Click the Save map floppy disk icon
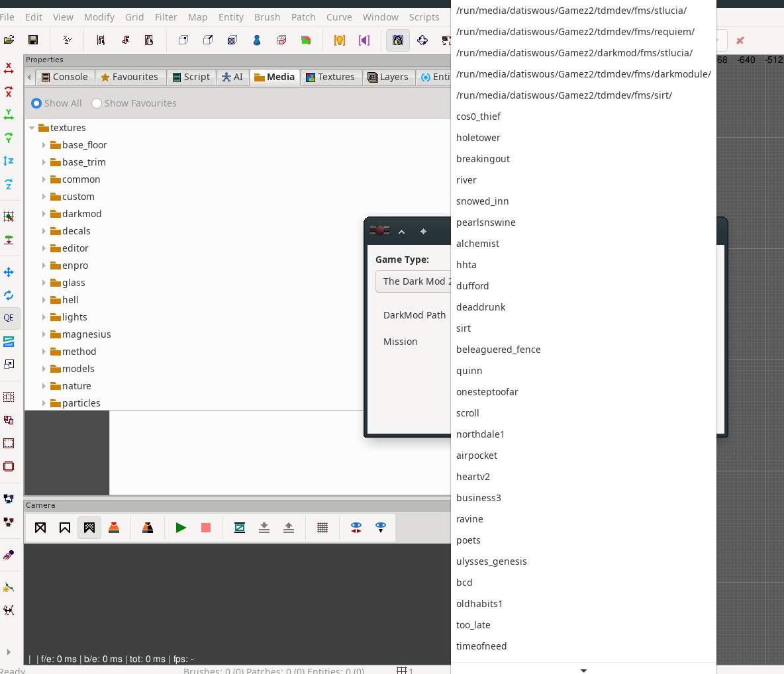 (33, 40)
